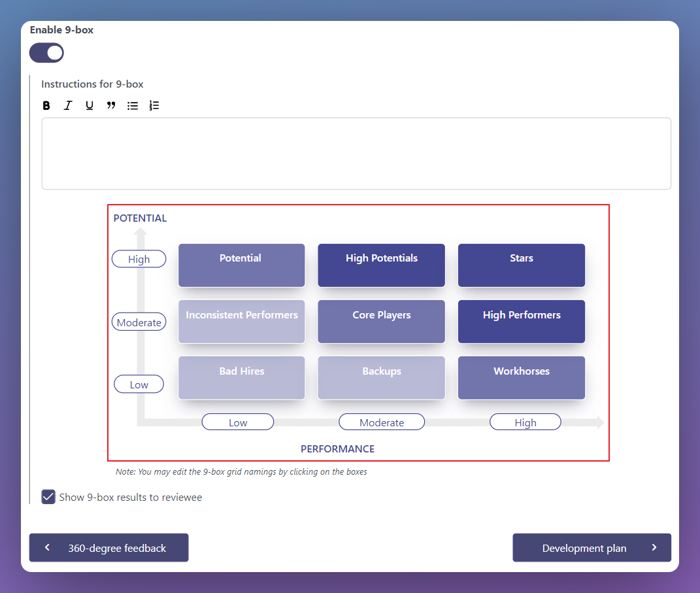The width and height of the screenshot is (700, 593).
Task: Click the Inconsistent Performers box
Action: (241, 322)
